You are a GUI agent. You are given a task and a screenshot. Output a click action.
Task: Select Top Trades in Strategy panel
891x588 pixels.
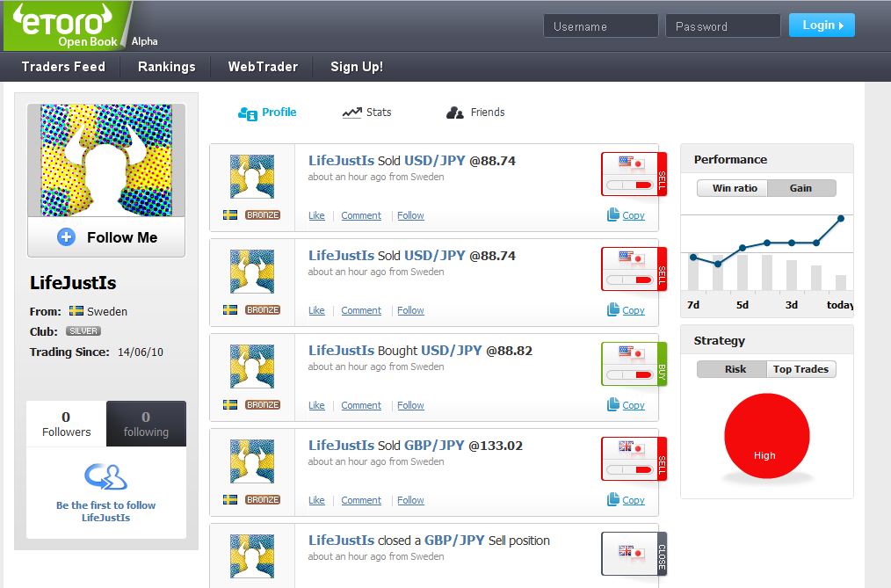coord(800,369)
